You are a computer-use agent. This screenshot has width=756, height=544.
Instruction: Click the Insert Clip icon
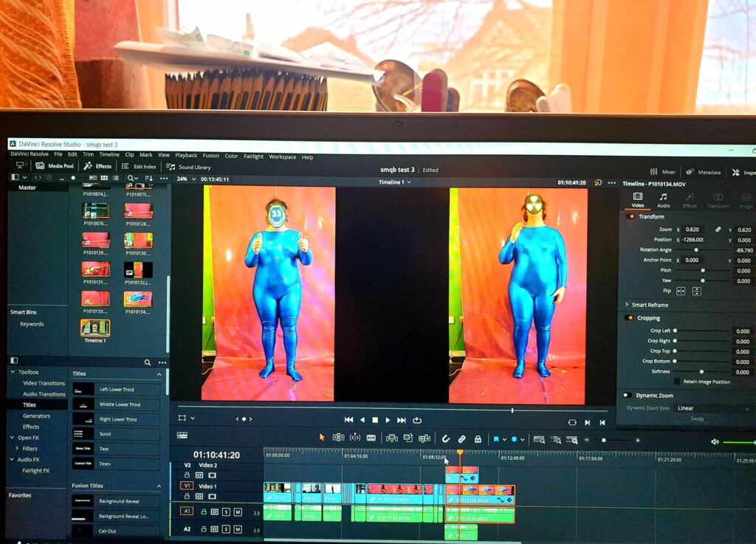tap(392, 438)
